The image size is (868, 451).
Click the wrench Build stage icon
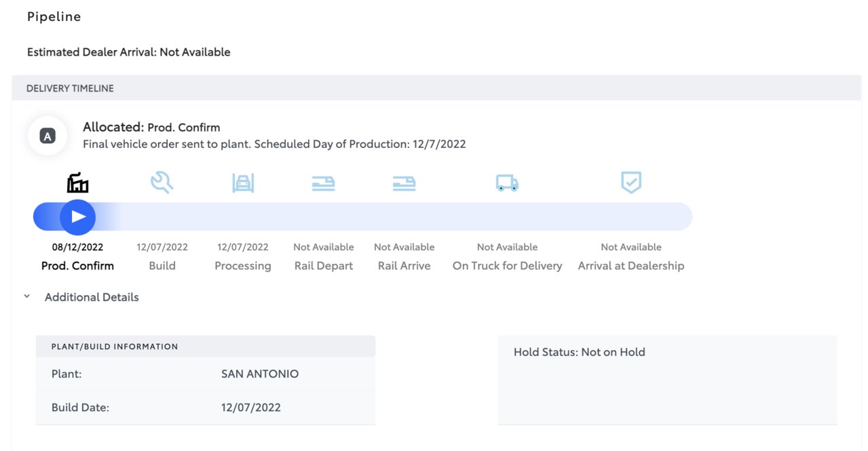[162, 182]
